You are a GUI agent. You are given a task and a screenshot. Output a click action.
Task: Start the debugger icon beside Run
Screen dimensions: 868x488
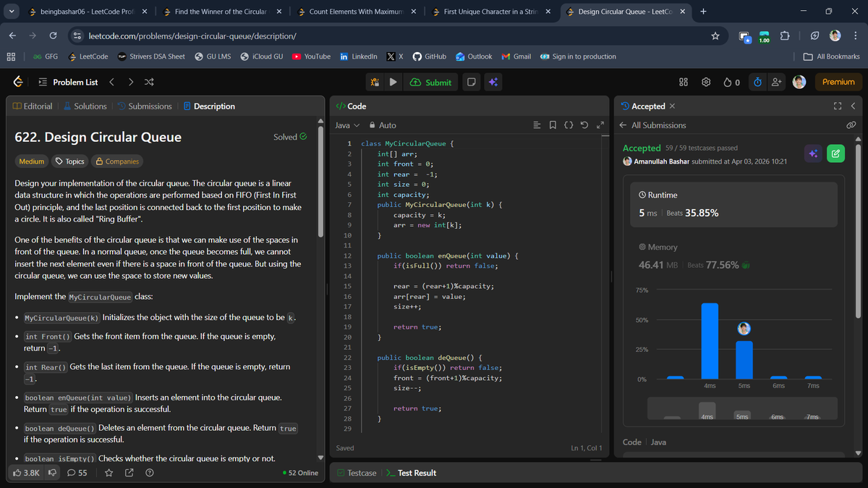pyautogui.click(x=375, y=83)
